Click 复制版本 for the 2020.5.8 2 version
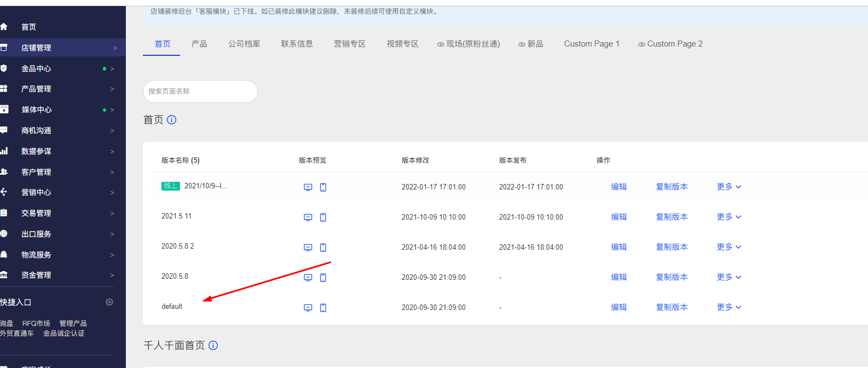868x368 pixels. click(x=672, y=247)
